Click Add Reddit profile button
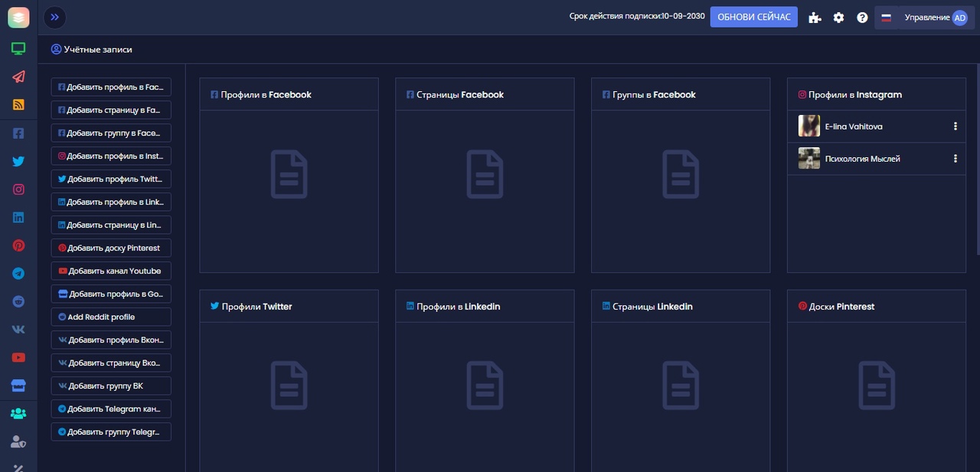This screenshot has height=472, width=980. click(x=111, y=317)
